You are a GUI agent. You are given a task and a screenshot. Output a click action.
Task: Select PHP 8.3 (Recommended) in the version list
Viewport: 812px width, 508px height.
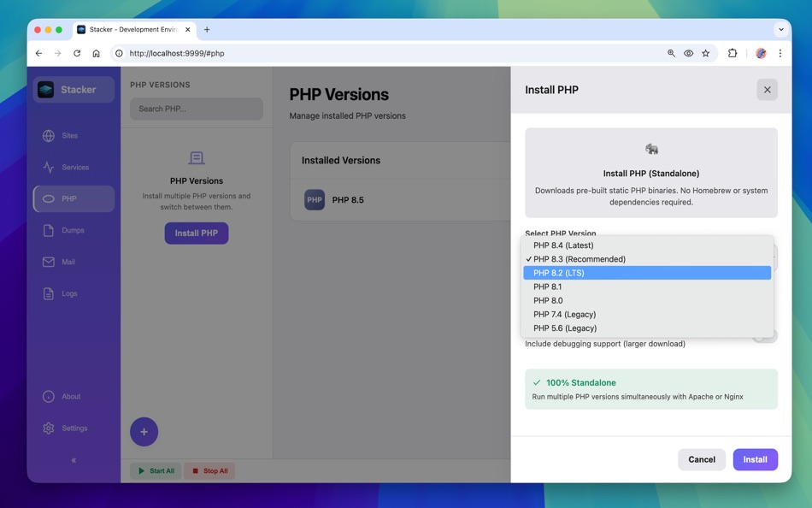[x=581, y=258]
